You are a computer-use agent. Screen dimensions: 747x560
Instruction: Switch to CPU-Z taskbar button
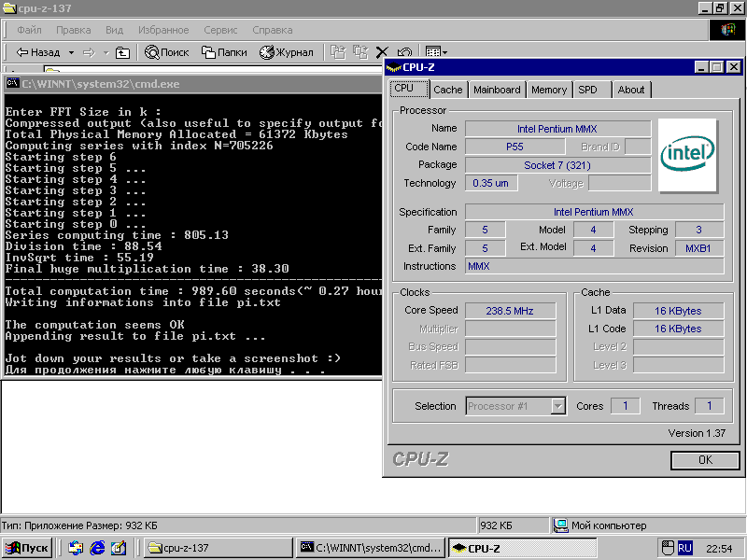[522, 548]
